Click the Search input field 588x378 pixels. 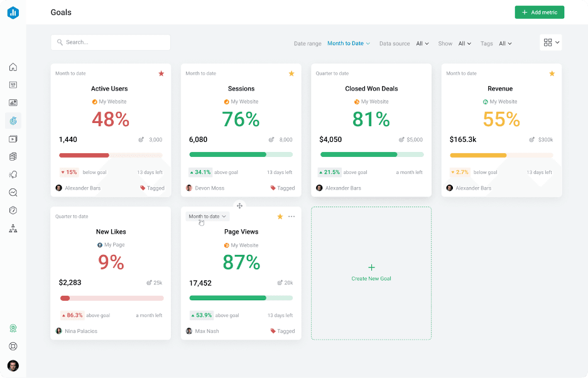(111, 43)
